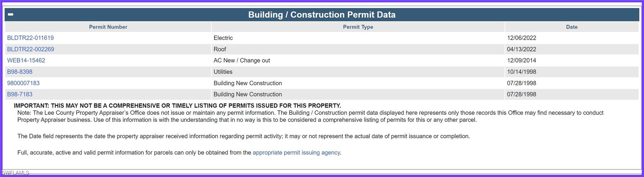
Task: Click the Permit Type column header
Action: pyautogui.click(x=358, y=27)
